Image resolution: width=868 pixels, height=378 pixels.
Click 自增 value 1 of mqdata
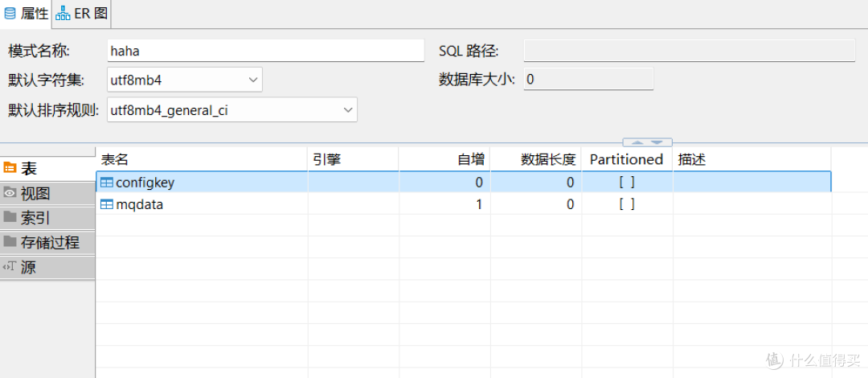coord(479,204)
